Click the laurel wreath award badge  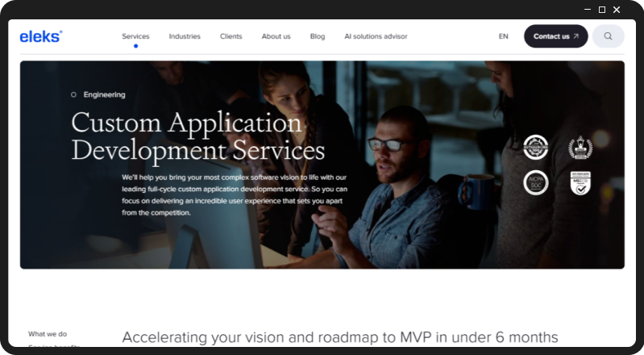tap(580, 148)
